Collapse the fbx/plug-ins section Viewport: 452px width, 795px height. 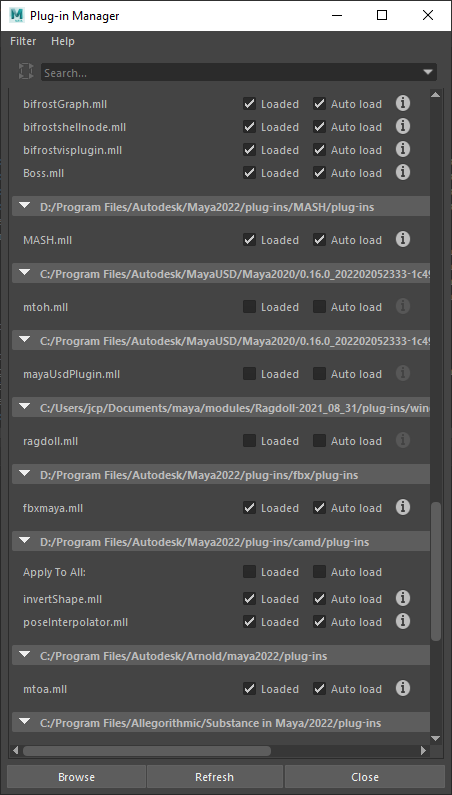24,474
